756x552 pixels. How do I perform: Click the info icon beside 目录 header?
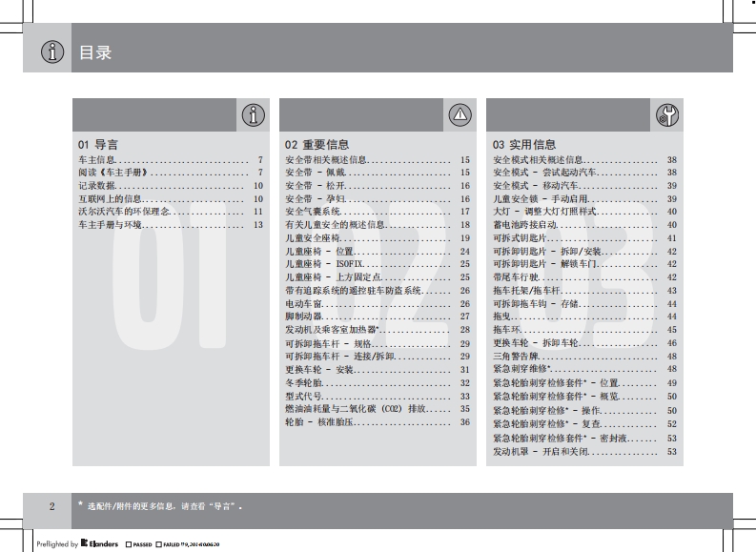pyautogui.click(x=52, y=52)
